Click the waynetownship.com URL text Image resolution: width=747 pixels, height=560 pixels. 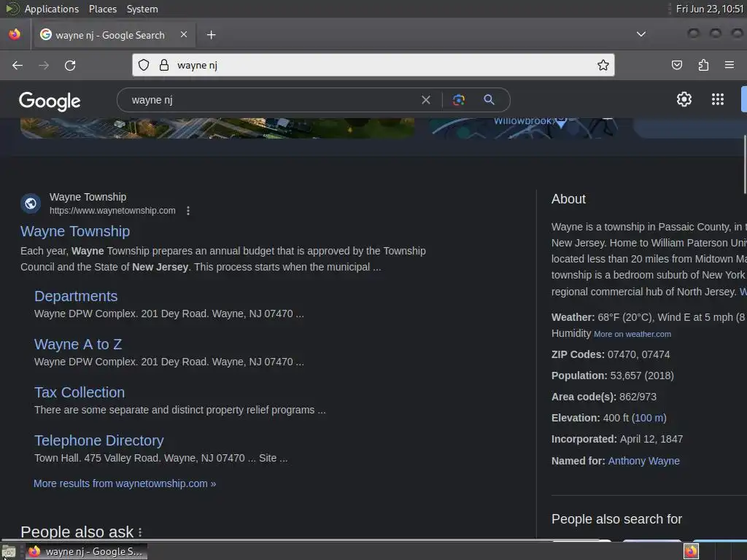[x=112, y=211]
